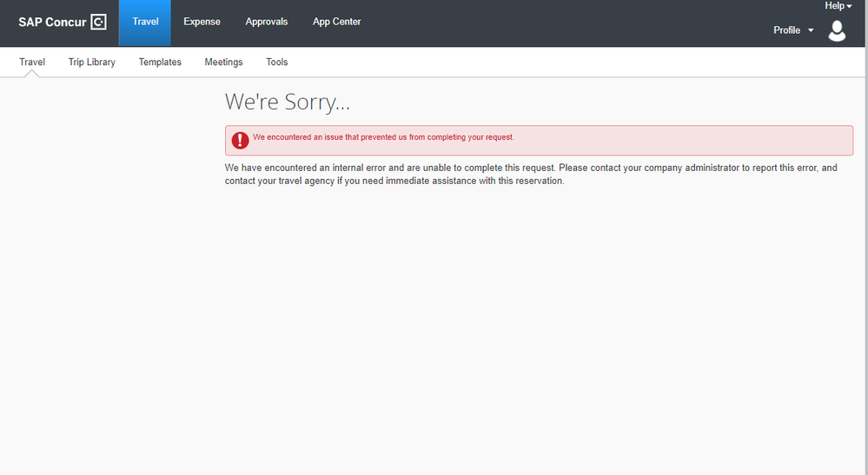Open the Templates sub-menu item
Screen dimensions: 868x475
tap(160, 62)
